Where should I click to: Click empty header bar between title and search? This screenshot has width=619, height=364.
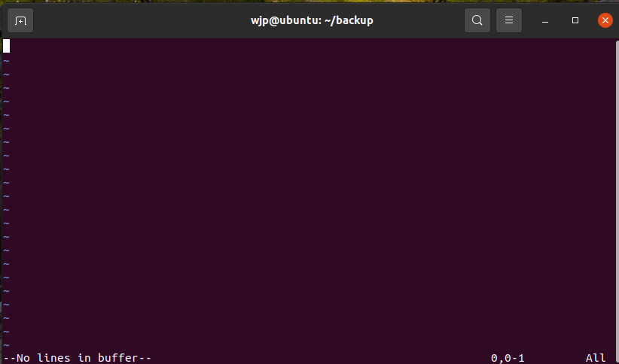(x=419, y=20)
